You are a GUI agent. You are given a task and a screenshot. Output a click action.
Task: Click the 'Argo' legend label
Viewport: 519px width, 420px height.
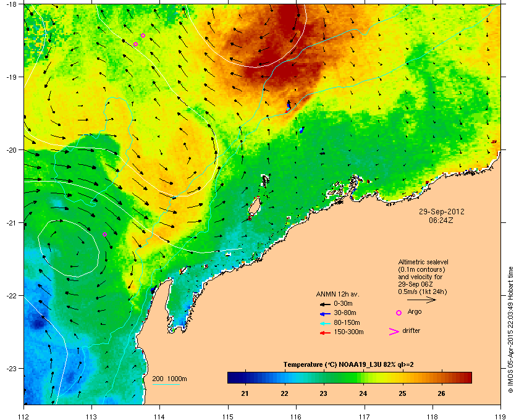(x=415, y=312)
